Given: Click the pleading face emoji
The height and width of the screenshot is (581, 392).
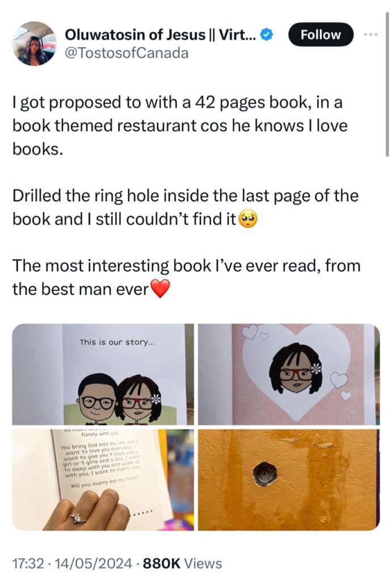Looking at the screenshot, I should point(248,218).
